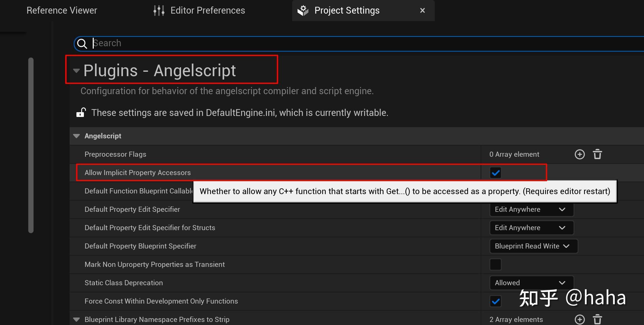This screenshot has width=644, height=325.
Task: Open the Default Property Edit Specifier dropdown
Action: (x=531, y=209)
